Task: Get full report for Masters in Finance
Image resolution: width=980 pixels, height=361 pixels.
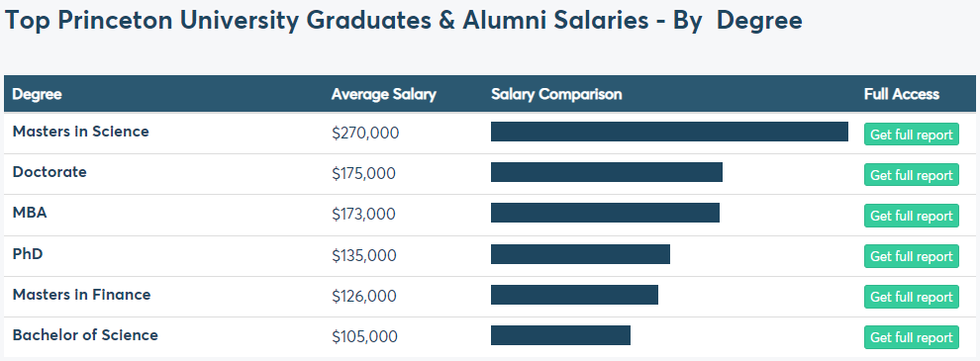Action: pos(912,297)
